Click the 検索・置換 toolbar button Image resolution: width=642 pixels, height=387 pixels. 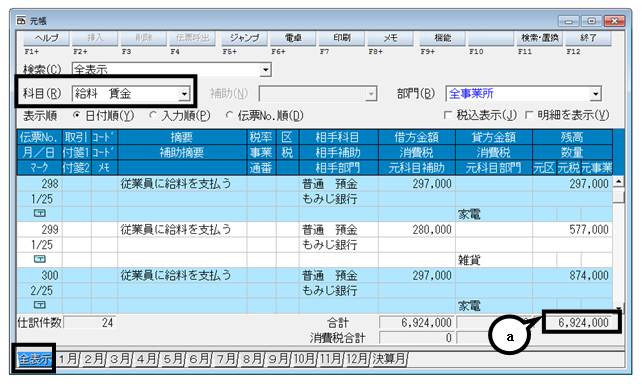pos(539,38)
